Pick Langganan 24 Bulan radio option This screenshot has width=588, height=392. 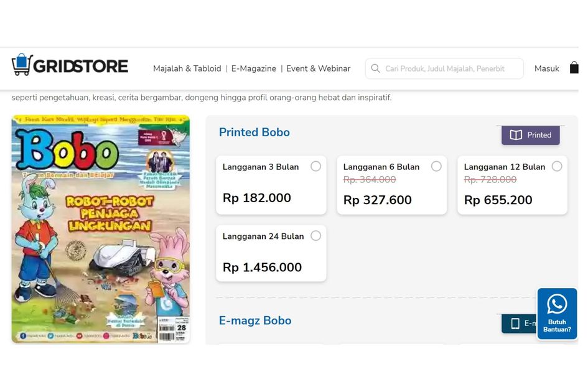tap(316, 236)
